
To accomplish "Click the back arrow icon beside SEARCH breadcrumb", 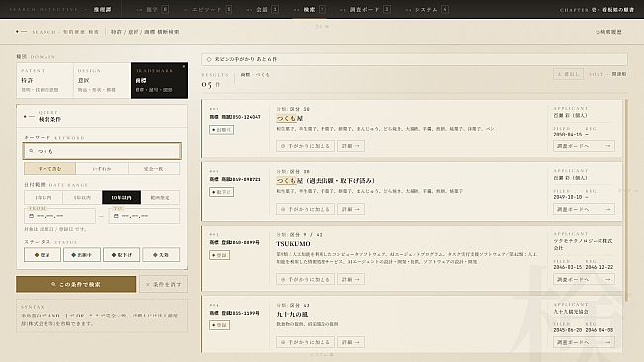I will pyautogui.click(x=21, y=32).
